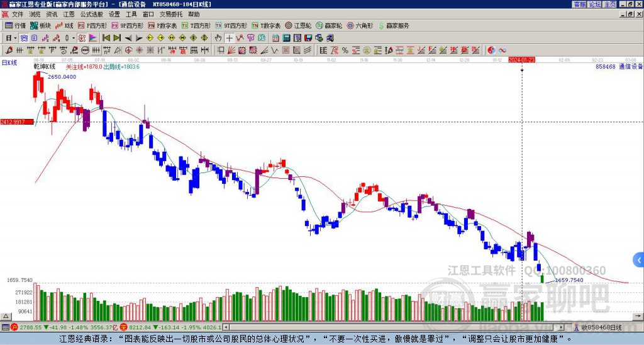The height and width of the screenshot is (345, 644).
Task: Open 赢家服务 from the toolbar
Action: click(x=393, y=25)
